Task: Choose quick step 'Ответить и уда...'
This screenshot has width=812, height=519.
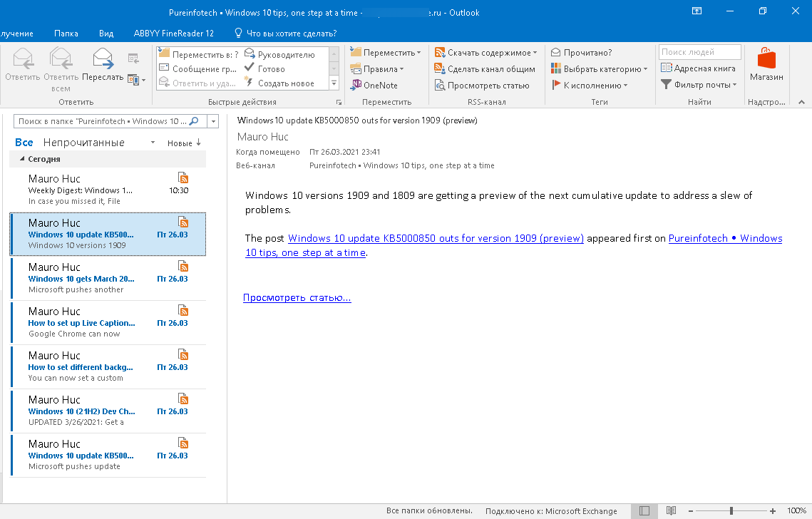Action: pyautogui.click(x=197, y=83)
